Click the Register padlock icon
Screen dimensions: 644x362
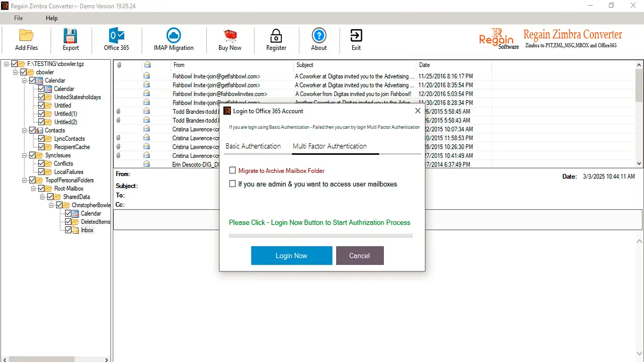coord(276,36)
